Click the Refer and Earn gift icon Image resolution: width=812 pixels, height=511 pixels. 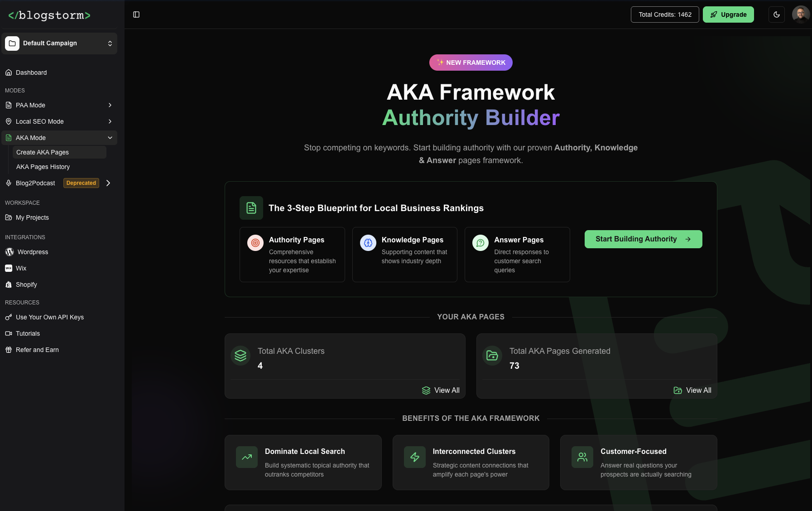point(9,350)
